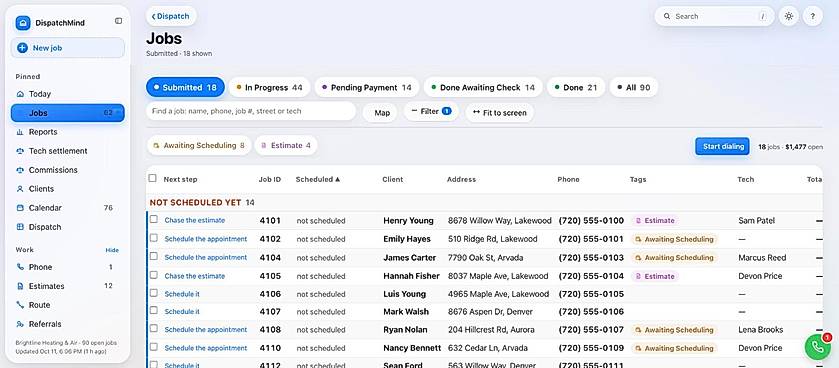839x368 pixels.
Task: Click the Find a job search field
Action: pos(251,111)
